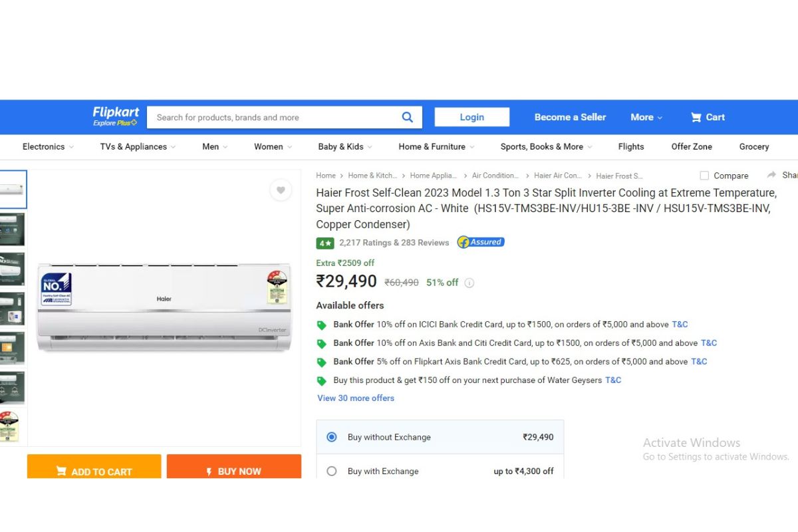This screenshot has height=532, width=798.
Task: Open T&C for Axis Bank and Citi offer
Action: click(709, 343)
